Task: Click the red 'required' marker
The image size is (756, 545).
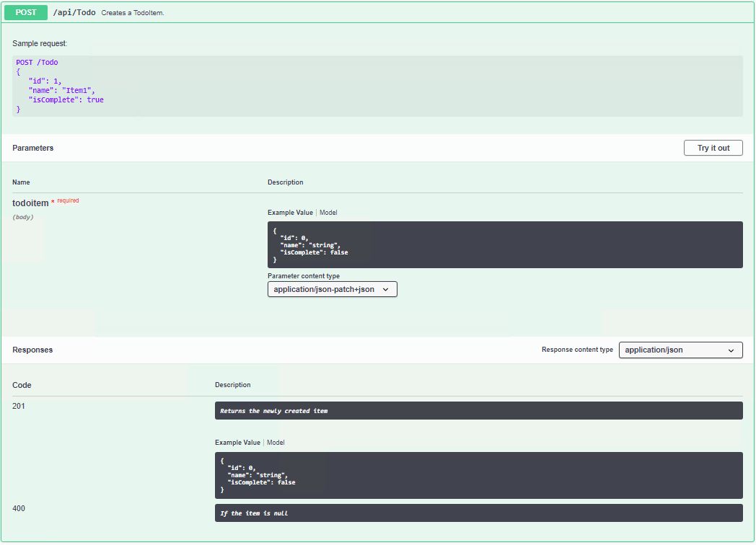Action: click(x=68, y=200)
